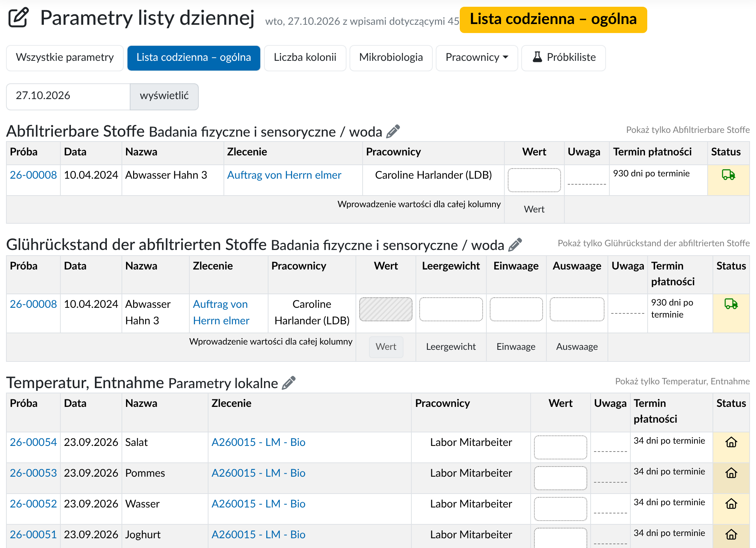Show only Temperatur, Entnahme link

pos(682,381)
